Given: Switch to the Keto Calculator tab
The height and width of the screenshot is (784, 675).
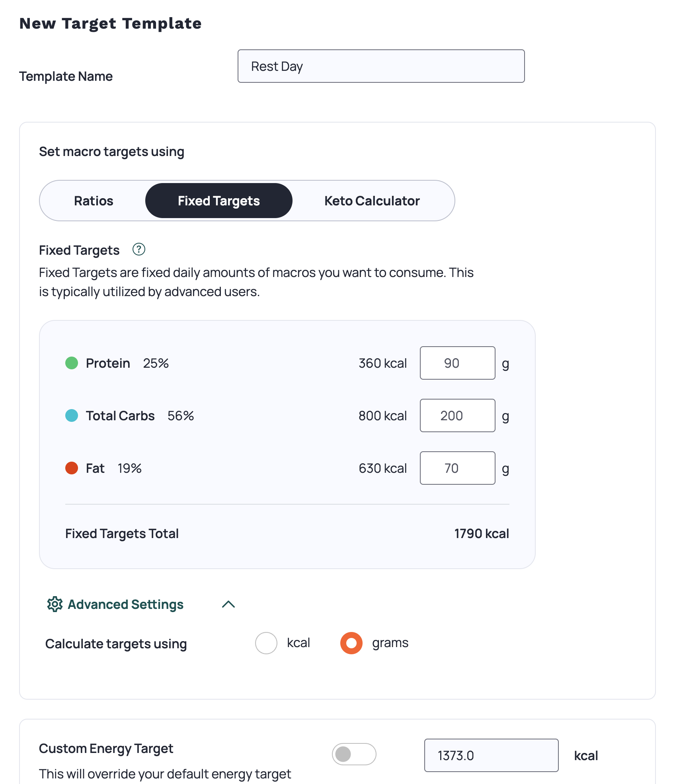Looking at the screenshot, I should coord(372,201).
